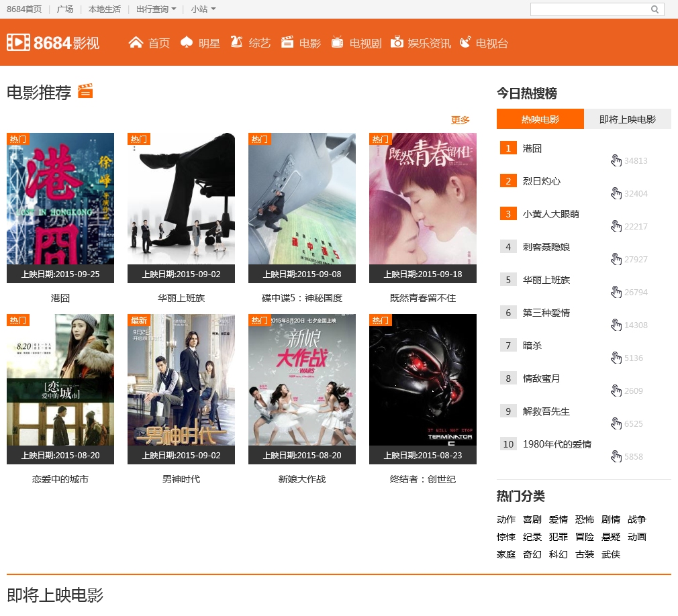Screen dimensions: 678x616
Task: Select the 悬疑 category
Action: coord(611,536)
